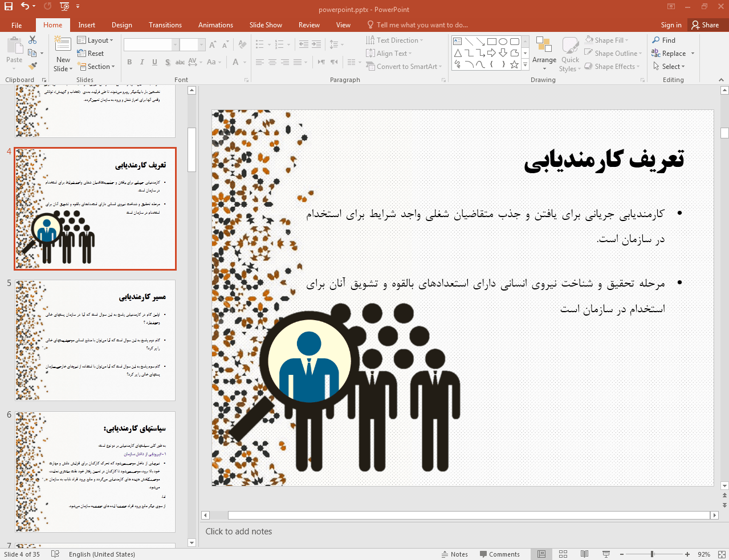Open the Section dropdown menu
This screenshot has height=560, width=729.
tap(96, 67)
